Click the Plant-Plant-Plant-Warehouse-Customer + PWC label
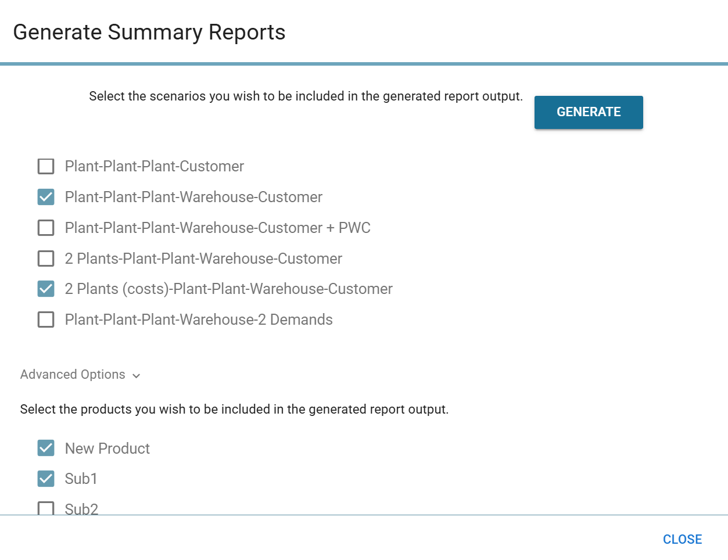The width and height of the screenshot is (728, 560). coord(217,228)
